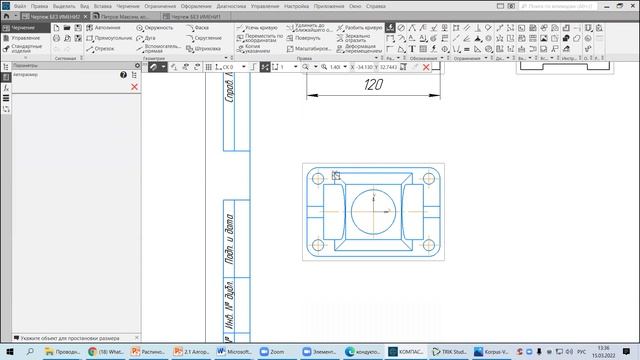Select the Черчение toolset button
This screenshot has height=360, width=640.
pos(25,28)
